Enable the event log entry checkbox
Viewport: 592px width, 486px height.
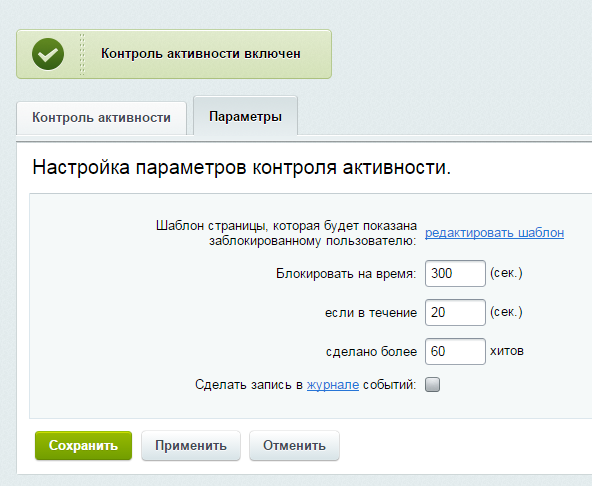point(432,385)
